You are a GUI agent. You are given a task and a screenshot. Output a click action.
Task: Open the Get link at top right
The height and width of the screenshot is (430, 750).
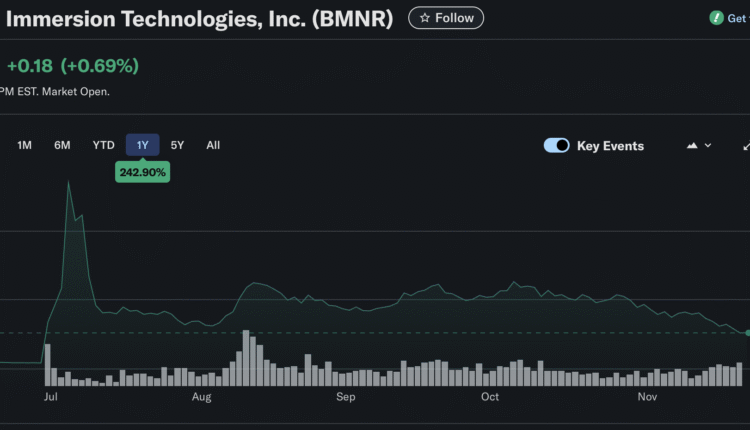coord(737,18)
